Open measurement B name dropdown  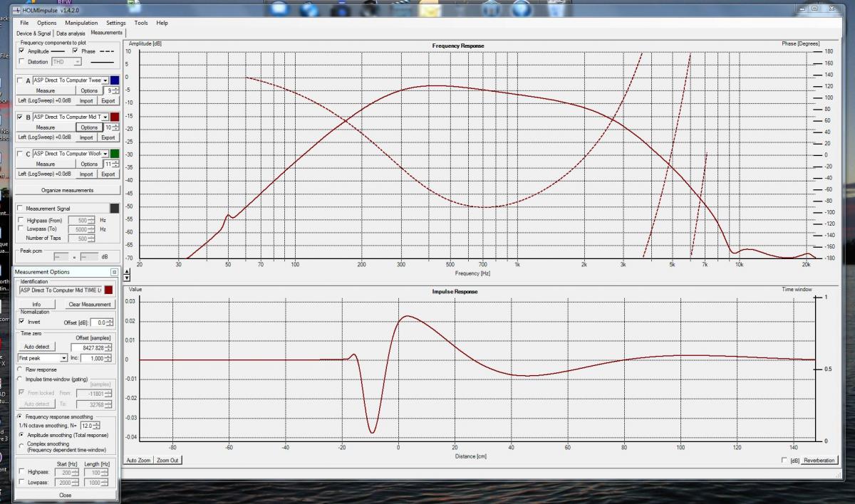pos(105,117)
